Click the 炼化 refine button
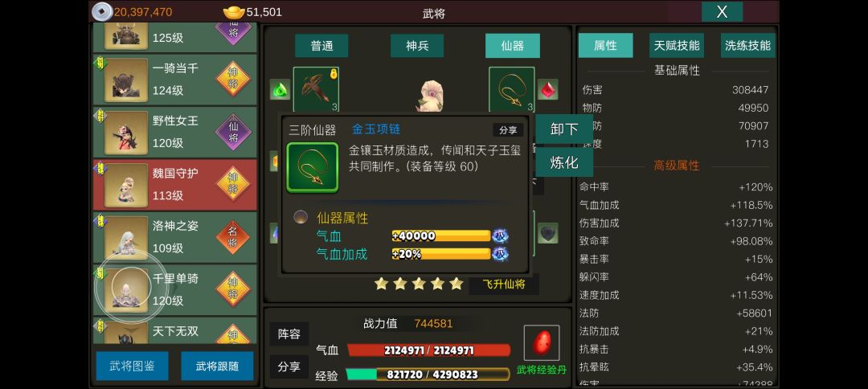Viewport: 868px width, 389px height. click(564, 162)
